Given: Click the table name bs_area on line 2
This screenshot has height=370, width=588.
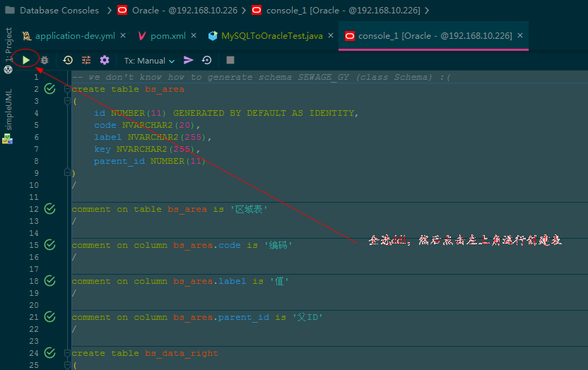Looking at the screenshot, I should (x=165, y=89).
